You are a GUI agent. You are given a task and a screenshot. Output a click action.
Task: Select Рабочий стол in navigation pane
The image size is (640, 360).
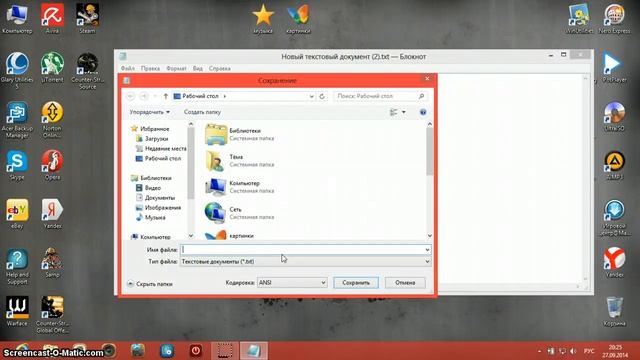[158, 158]
